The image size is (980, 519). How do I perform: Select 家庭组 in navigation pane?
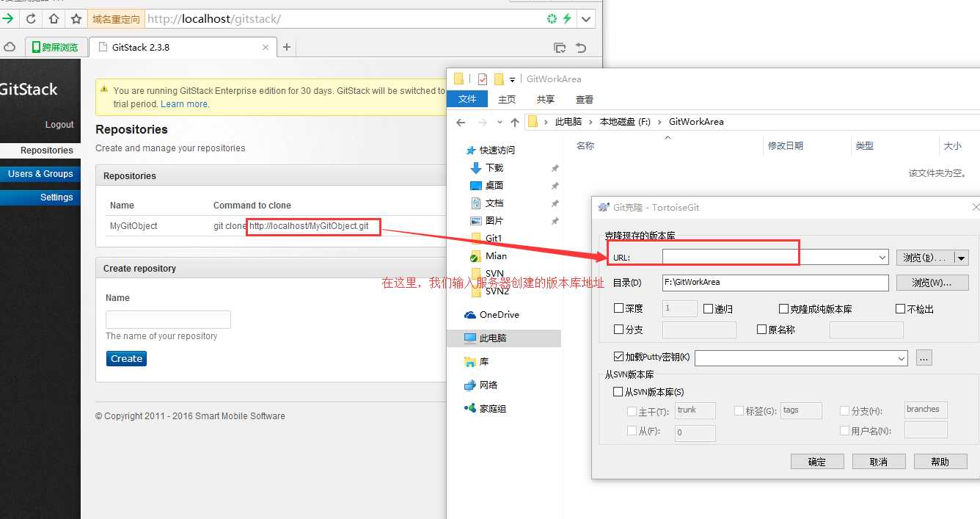(493, 408)
